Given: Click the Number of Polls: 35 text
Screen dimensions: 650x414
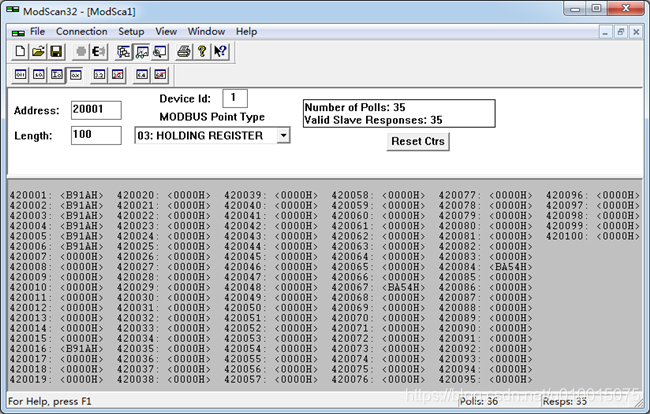Looking at the screenshot, I should pyautogui.click(x=355, y=107).
